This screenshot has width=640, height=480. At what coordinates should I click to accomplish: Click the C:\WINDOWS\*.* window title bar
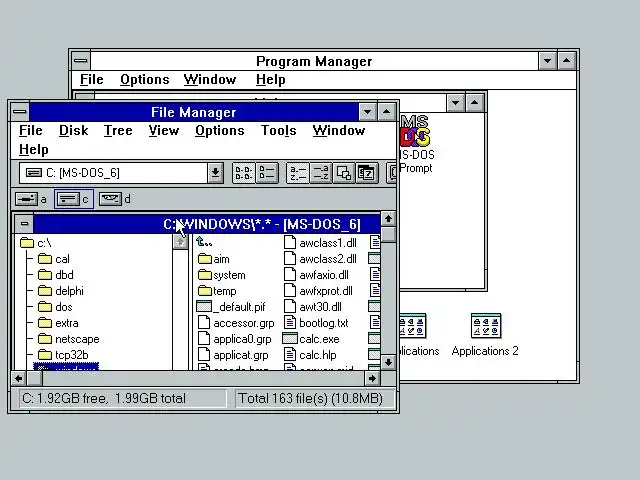pos(207,224)
